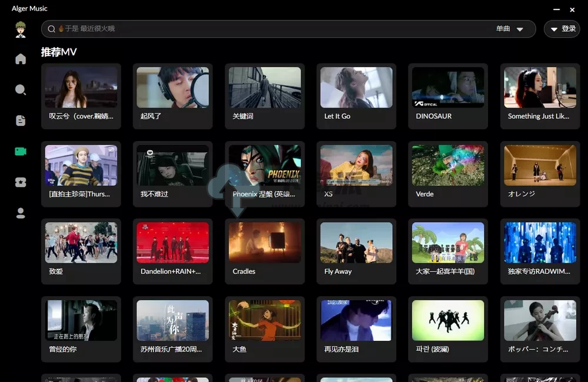The image size is (588, 382).
Task: Open the playlist document icon in sidebar
Action: pyautogui.click(x=21, y=120)
